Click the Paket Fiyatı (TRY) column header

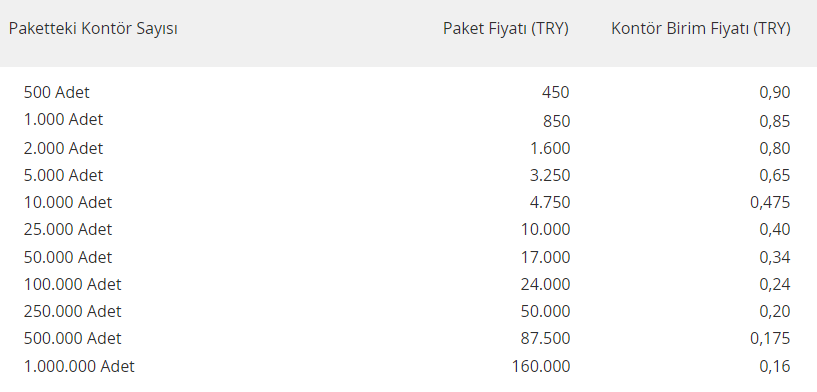point(505,29)
